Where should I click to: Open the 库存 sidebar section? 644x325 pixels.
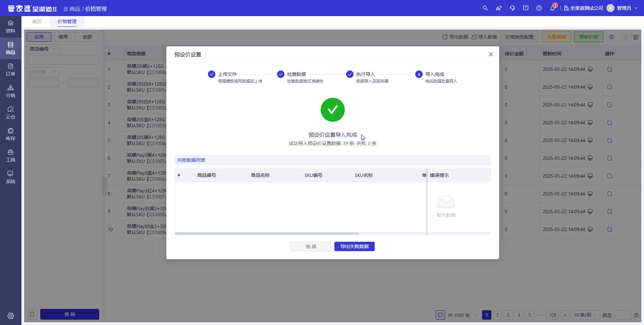10,134
